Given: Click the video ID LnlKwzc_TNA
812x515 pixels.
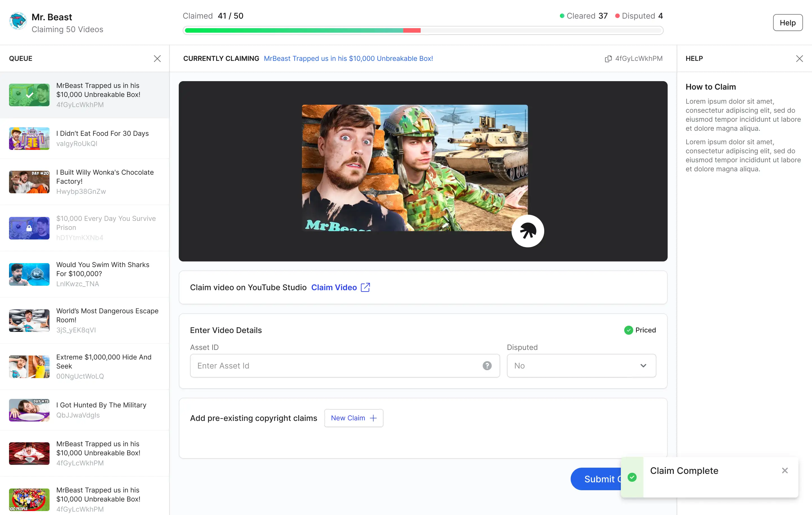Looking at the screenshot, I should [78, 284].
